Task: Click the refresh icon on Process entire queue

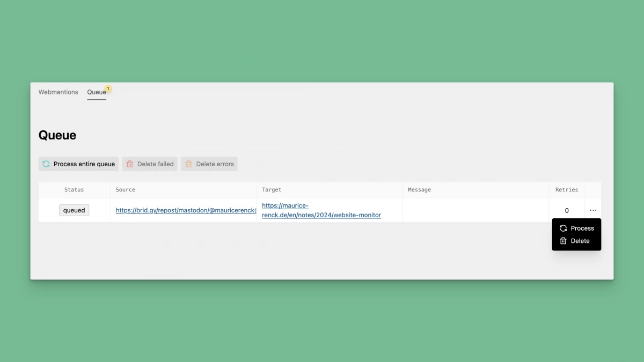Action: pos(46,164)
